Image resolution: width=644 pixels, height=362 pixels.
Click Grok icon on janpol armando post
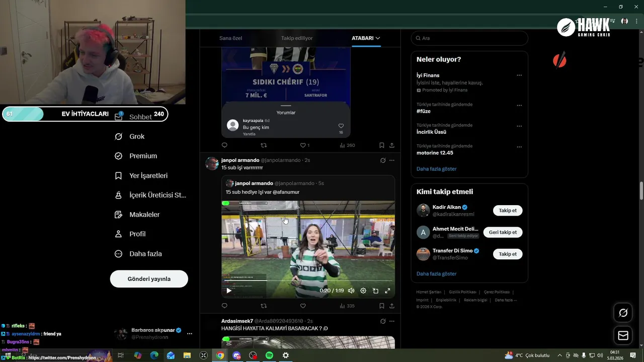click(383, 160)
